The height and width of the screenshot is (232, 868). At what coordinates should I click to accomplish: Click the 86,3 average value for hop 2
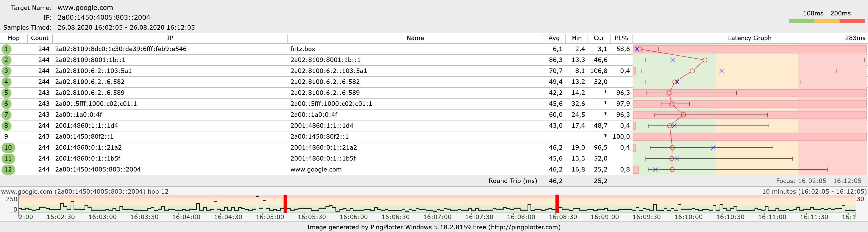tap(556, 60)
